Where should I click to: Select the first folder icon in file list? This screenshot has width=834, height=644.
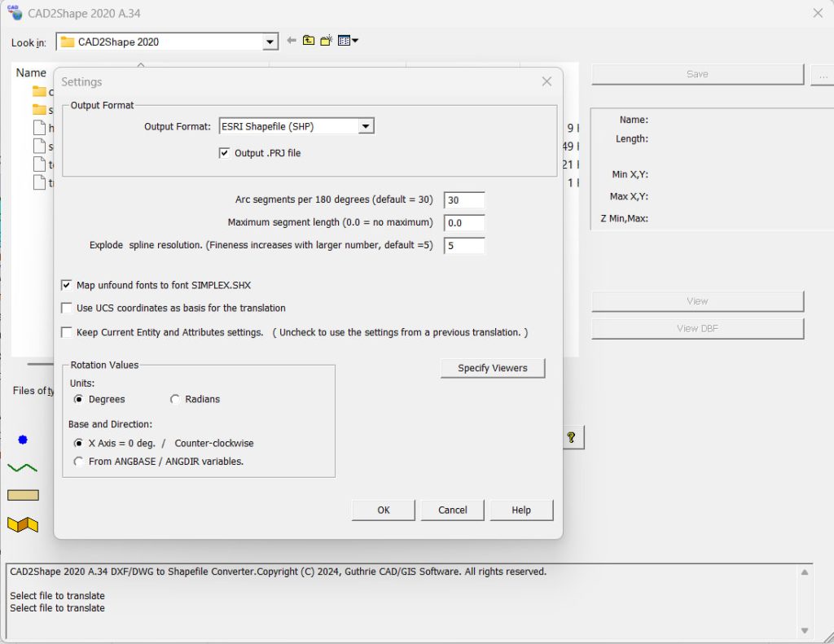(x=39, y=91)
